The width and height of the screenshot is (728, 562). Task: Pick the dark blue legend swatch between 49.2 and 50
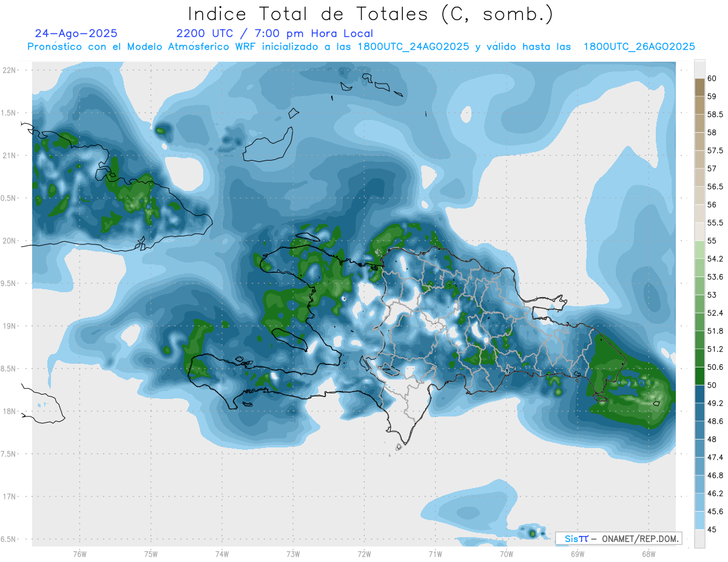point(699,394)
